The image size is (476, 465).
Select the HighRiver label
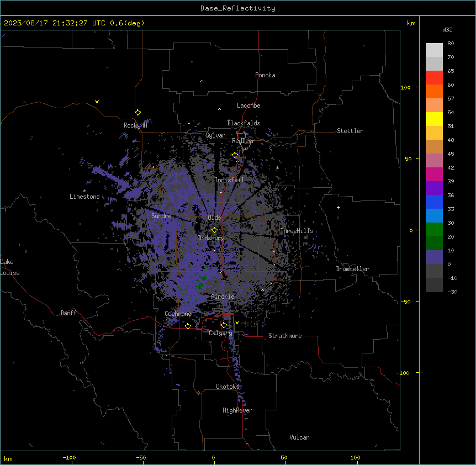click(237, 410)
